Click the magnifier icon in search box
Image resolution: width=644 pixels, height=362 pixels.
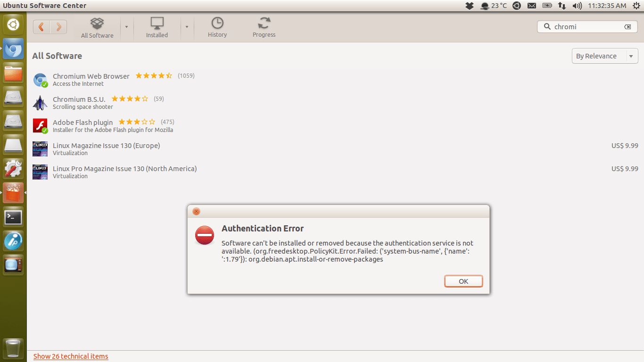[547, 27]
